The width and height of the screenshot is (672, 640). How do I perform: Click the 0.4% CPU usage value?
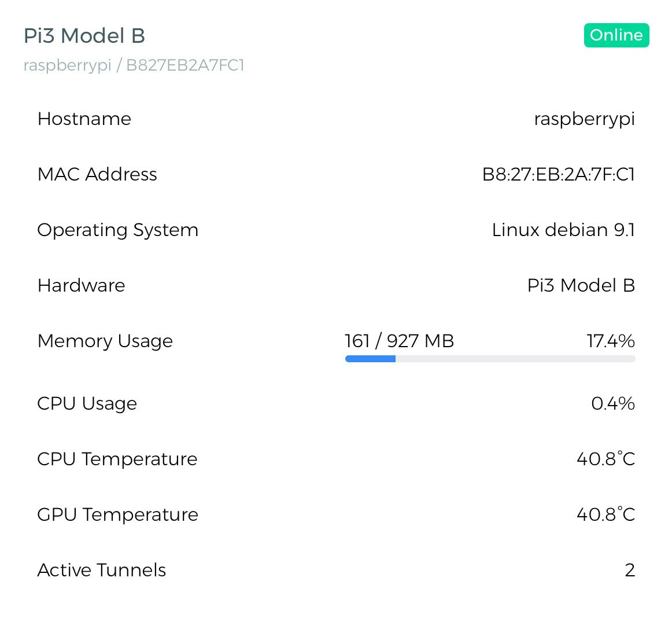tap(612, 403)
